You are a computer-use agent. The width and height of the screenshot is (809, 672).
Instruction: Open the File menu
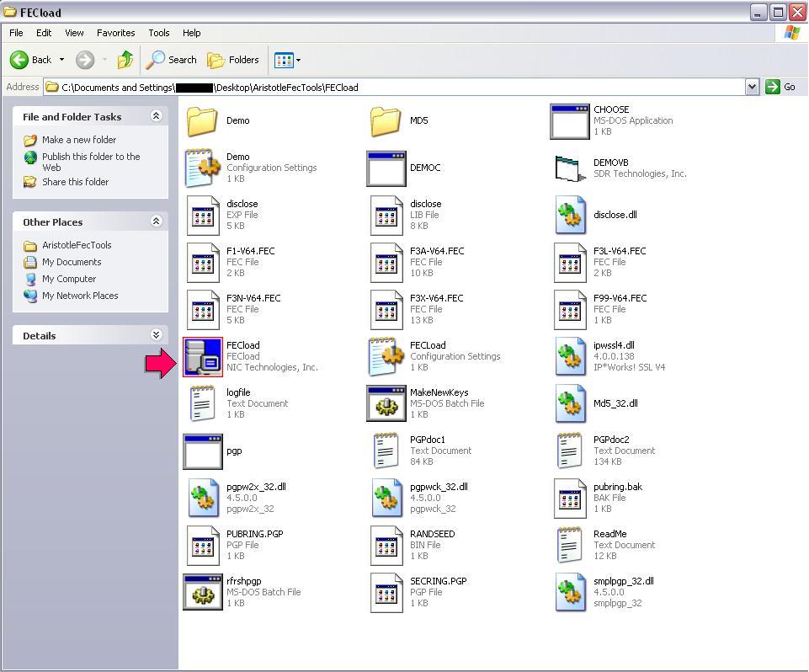coord(16,33)
